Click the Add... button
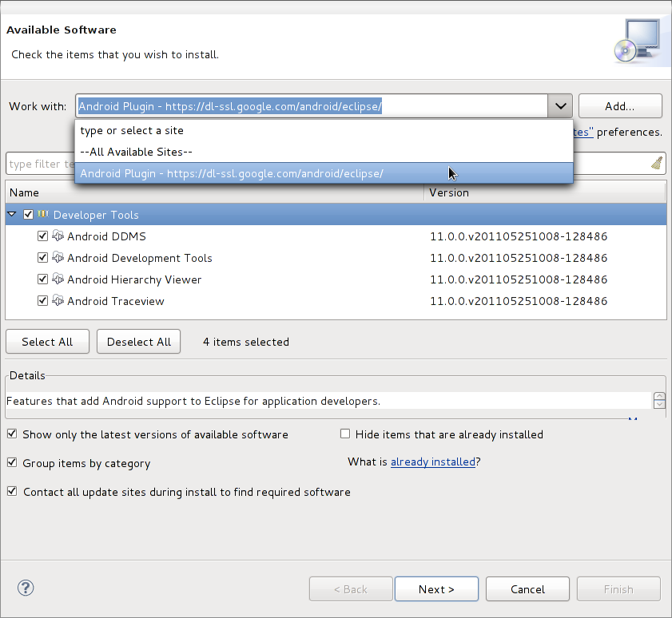This screenshot has height=618, width=672. coord(620,106)
